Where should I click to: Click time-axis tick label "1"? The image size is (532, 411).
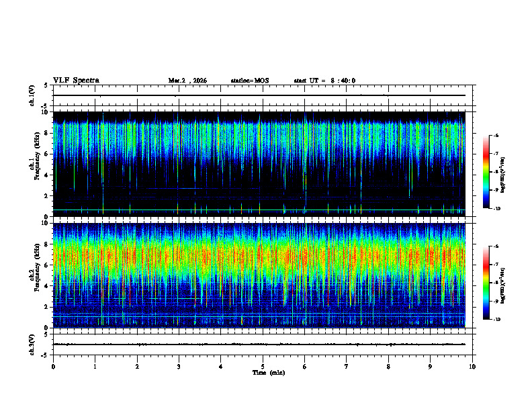(x=95, y=367)
